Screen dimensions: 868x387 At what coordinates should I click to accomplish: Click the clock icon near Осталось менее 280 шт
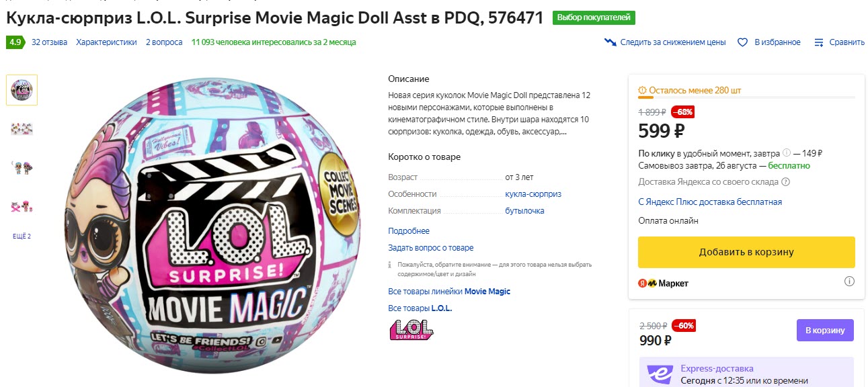tap(643, 89)
